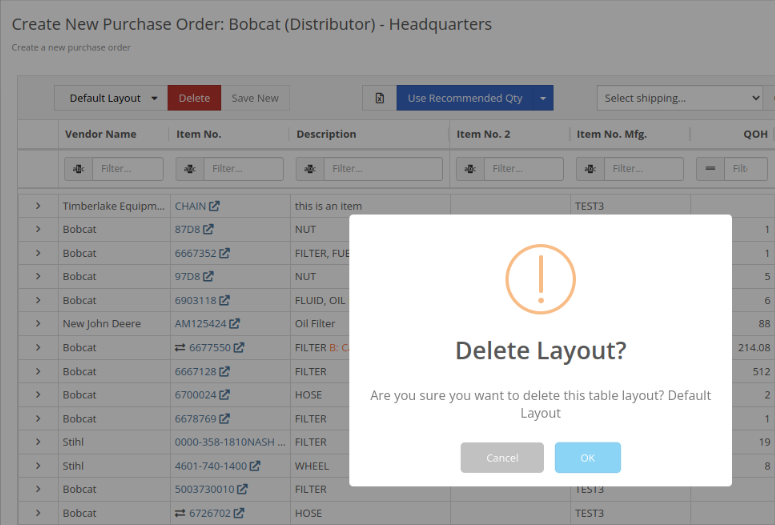
Task: Open external link icon next to 6677550
Action: pos(239,347)
